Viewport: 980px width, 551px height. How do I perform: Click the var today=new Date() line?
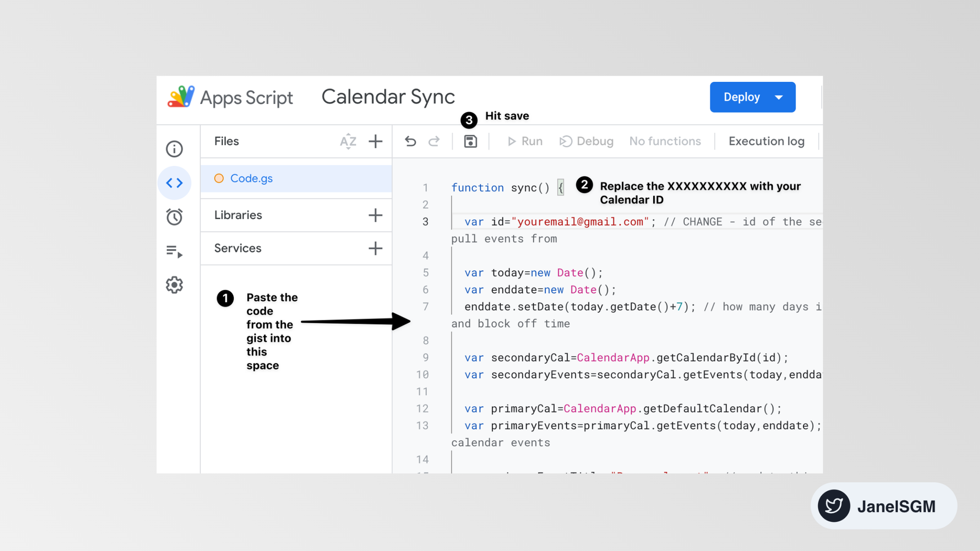(x=533, y=273)
